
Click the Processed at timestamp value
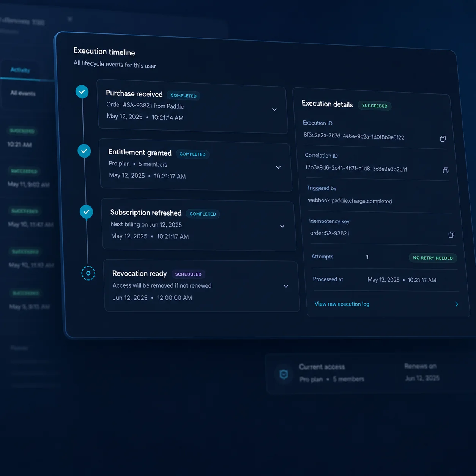402,280
